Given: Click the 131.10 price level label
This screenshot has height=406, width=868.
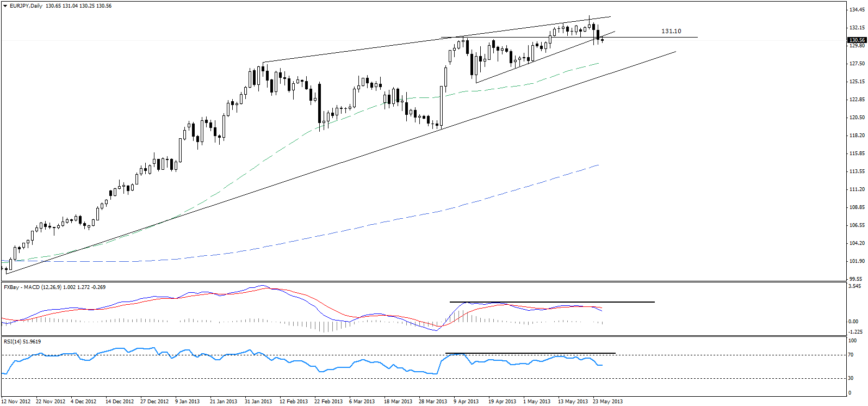Looking at the screenshot, I should click(x=671, y=31).
